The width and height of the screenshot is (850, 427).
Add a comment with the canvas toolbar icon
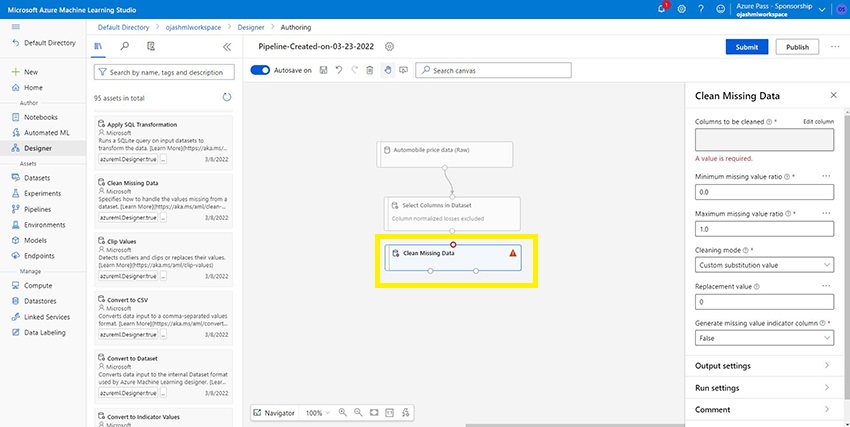pos(403,70)
